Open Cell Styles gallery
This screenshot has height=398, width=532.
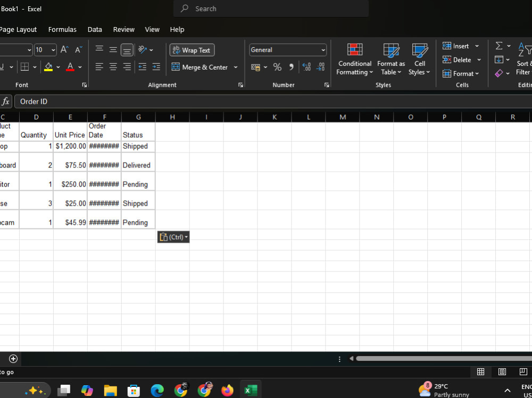419,60
